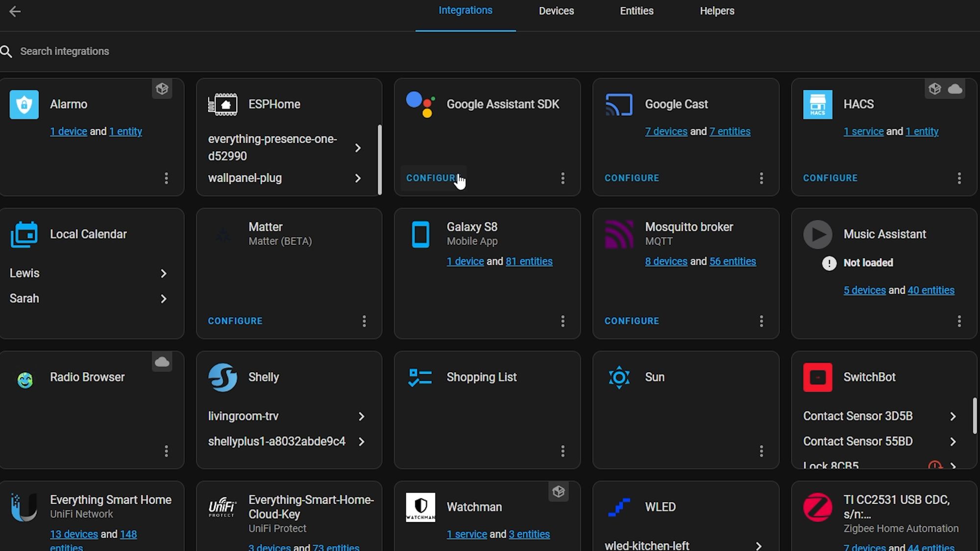Open Sun card three-dot menu
The height and width of the screenshot is (551, 980).
(x=761, y=451)
